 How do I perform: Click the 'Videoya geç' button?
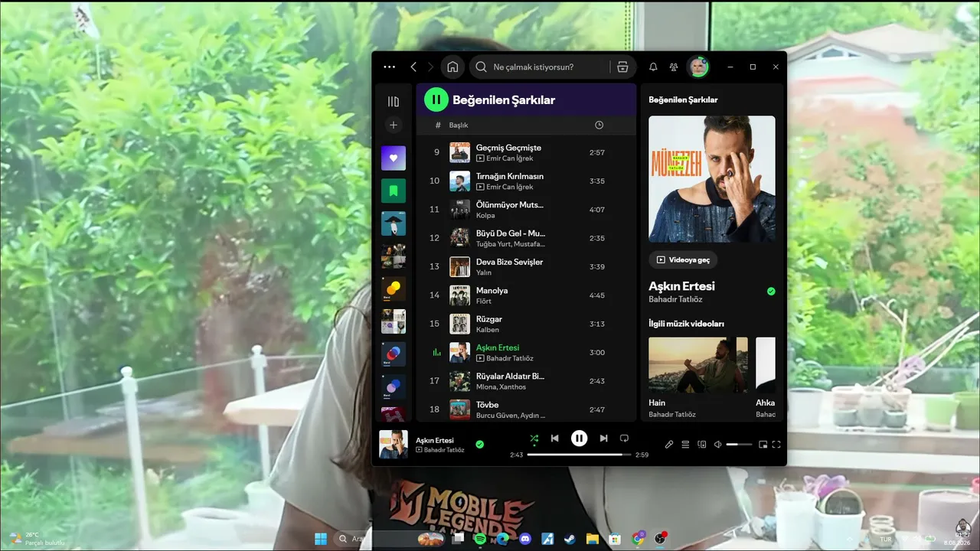[683, 259]
